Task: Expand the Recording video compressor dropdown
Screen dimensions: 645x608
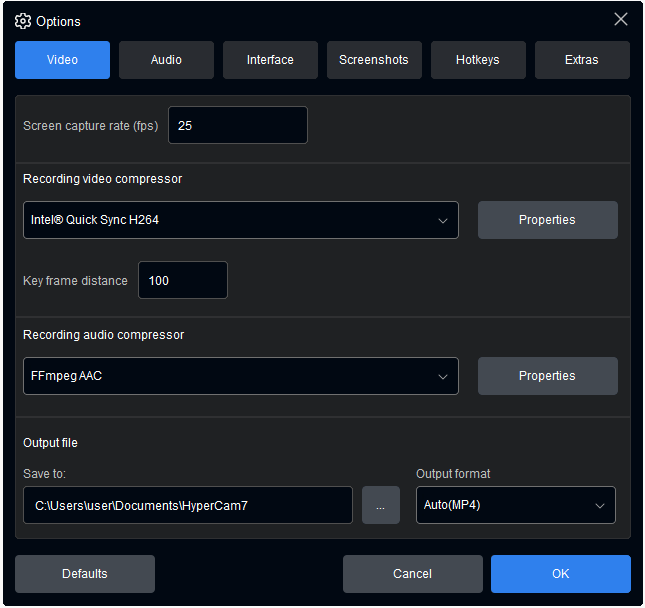Action: point(240,220)
